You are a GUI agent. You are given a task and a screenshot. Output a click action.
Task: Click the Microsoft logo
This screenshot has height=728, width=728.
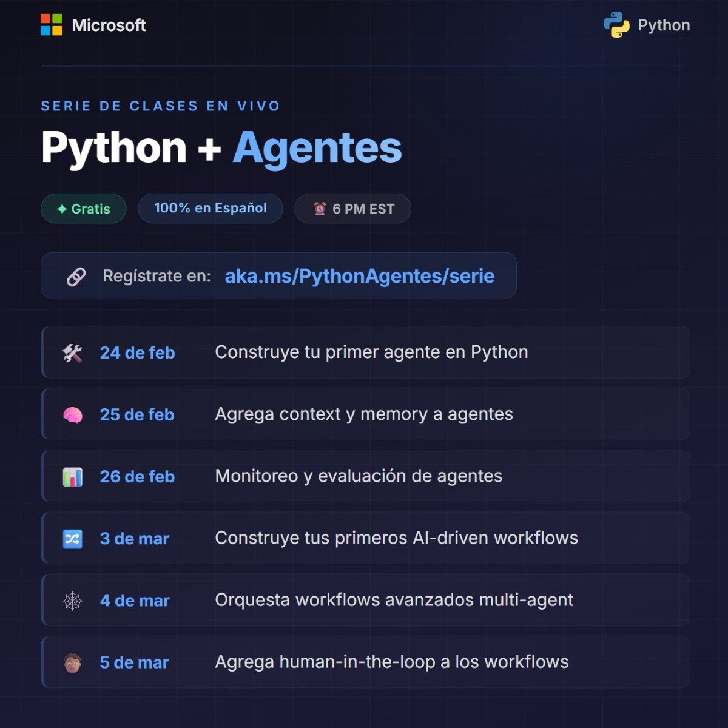(50, 24)
